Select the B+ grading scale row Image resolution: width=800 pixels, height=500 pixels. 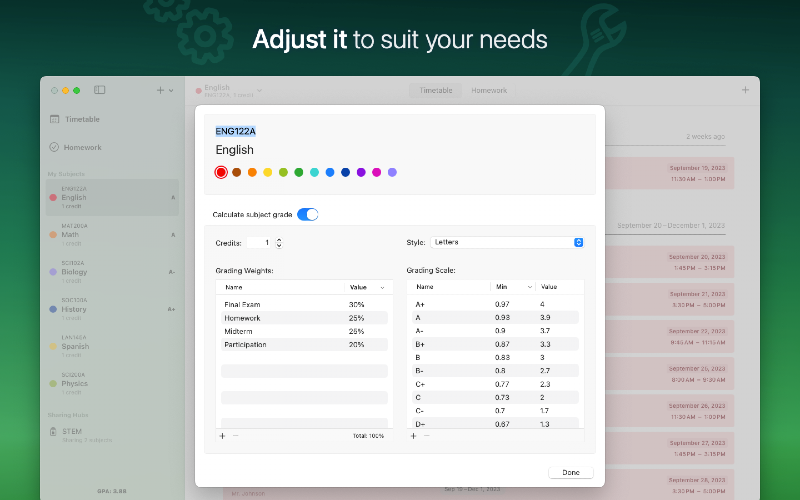pos(495,344)
